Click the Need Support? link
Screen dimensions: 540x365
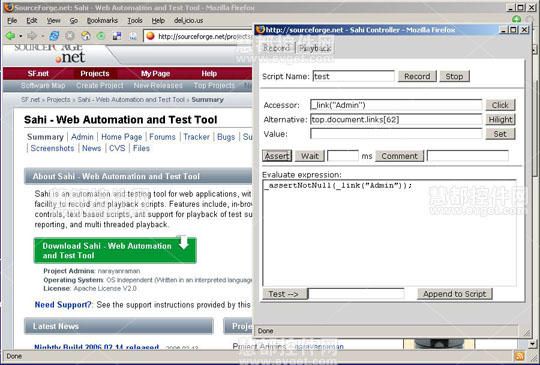tap(63, 305)
